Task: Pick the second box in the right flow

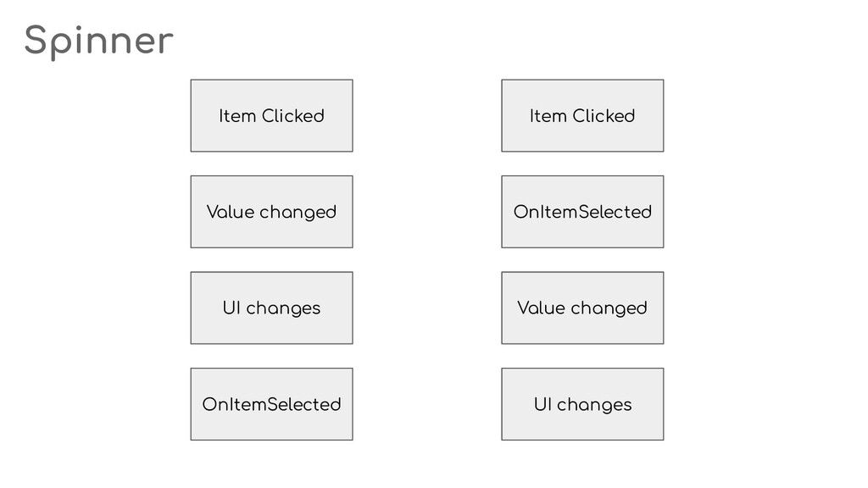Action: tap(582, 212)
